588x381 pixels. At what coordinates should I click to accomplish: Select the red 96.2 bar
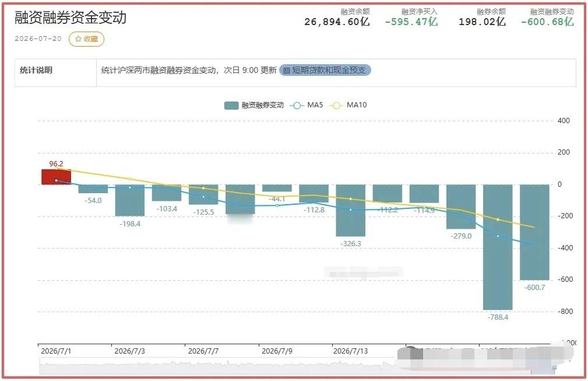coord(57,177)
